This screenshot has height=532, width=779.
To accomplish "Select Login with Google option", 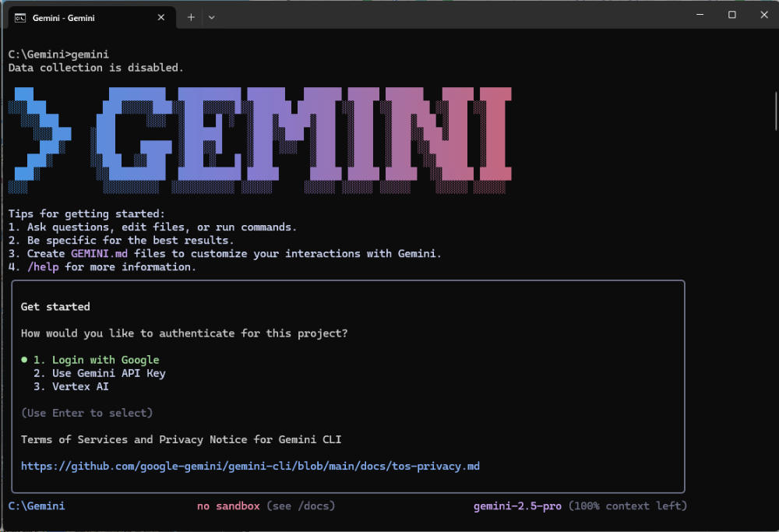I will pyautogui.click(x=96, y=360).
